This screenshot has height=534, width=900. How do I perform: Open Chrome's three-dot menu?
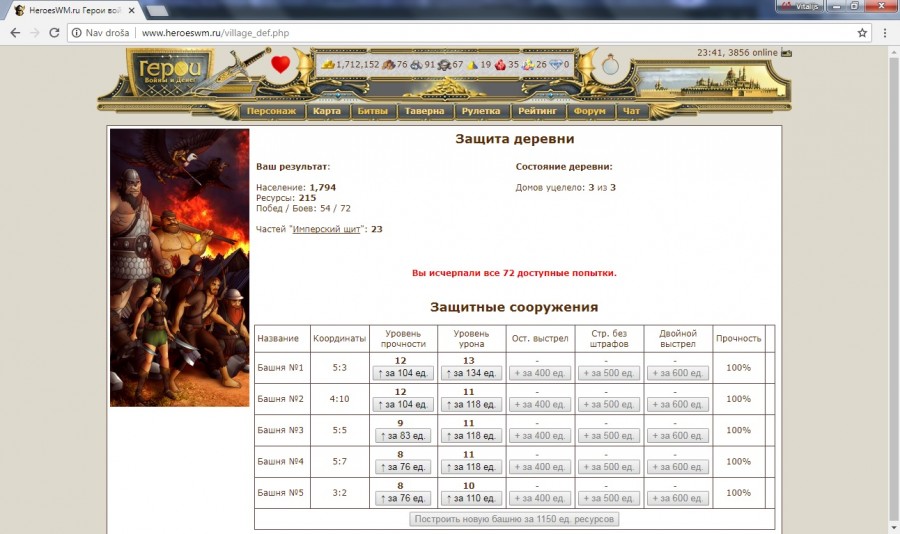pyautogui.click(x=885, y=33)
